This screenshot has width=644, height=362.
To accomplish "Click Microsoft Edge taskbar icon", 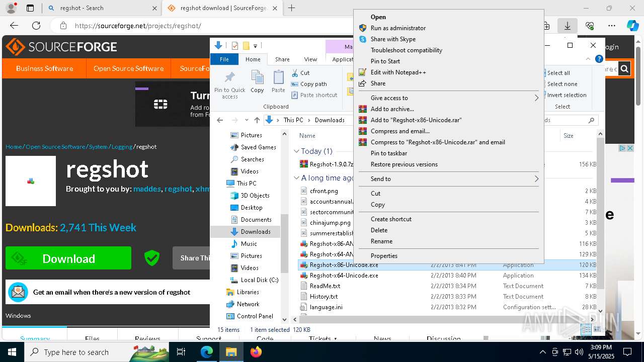I will 207,352.
